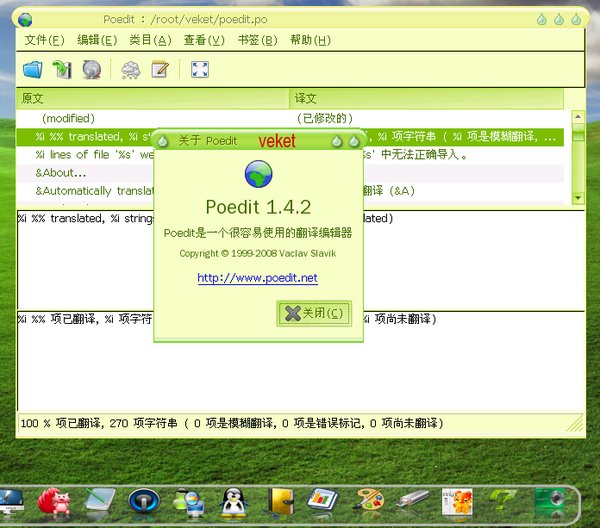Toggle the fuzzy translation cloud icon
The image size is (600, 528).
coord(130,69)
